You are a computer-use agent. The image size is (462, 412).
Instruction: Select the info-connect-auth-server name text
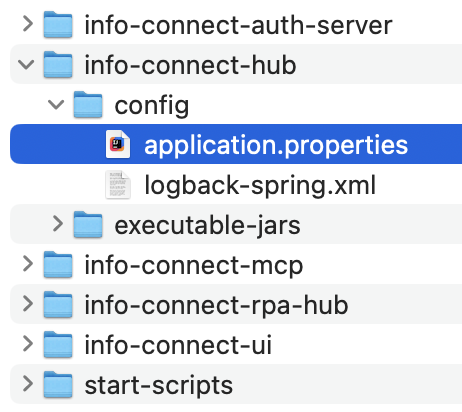click(x=238, y=25)
